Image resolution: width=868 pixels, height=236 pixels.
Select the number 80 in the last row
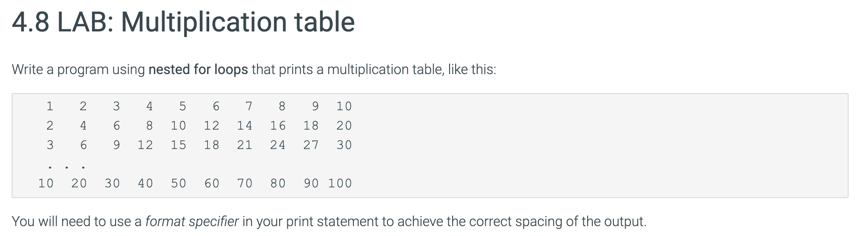pos(278,183)
